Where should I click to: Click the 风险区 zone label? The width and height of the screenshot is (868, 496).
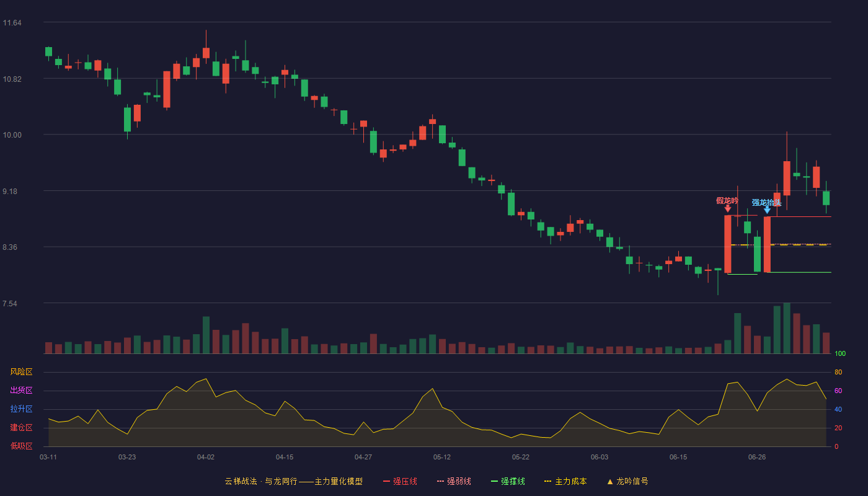pos(21,372)
